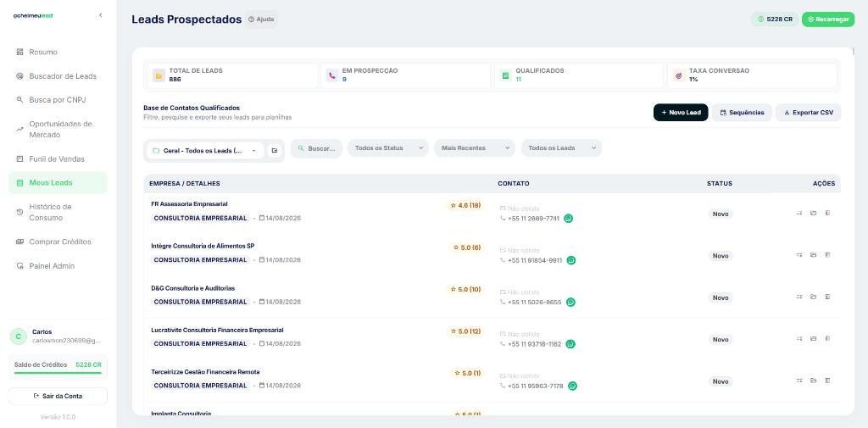Click the 4.6 (18) star rating badge
Image resolution: width=868 pixels, height=428 pixels.
click(465, 205)
